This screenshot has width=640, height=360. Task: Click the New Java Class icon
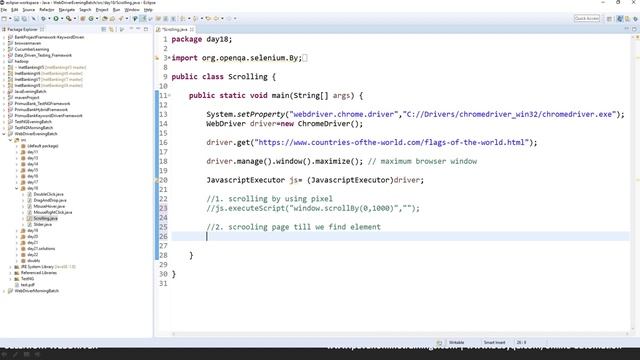[91, 18]
